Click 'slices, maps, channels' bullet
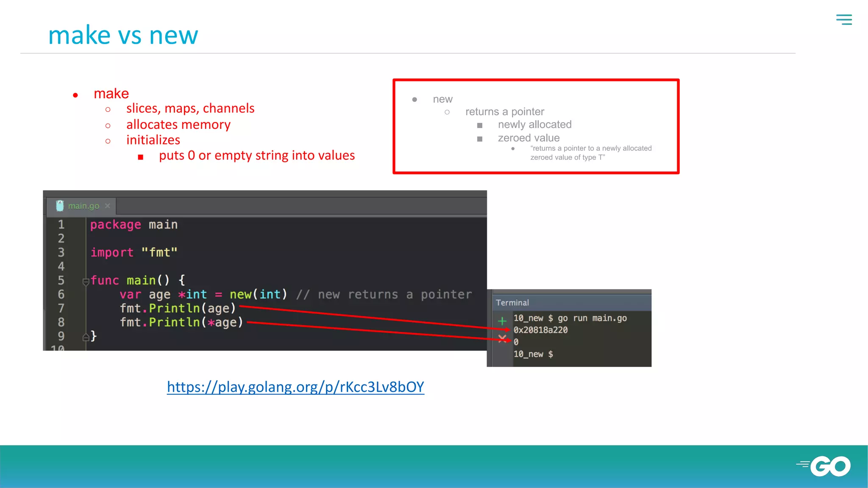 pos(190,108)
